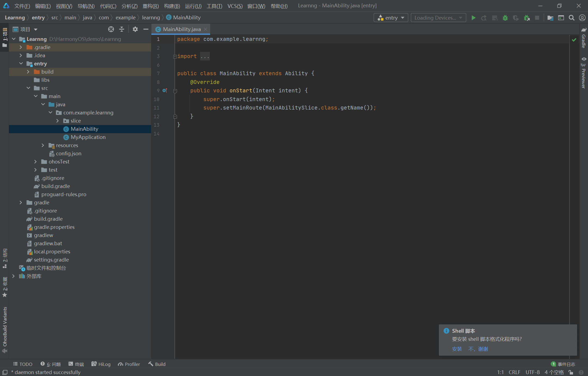The image size is (588, 376).
Task: Expand the .gradle folder
Action: pos(21,47)
